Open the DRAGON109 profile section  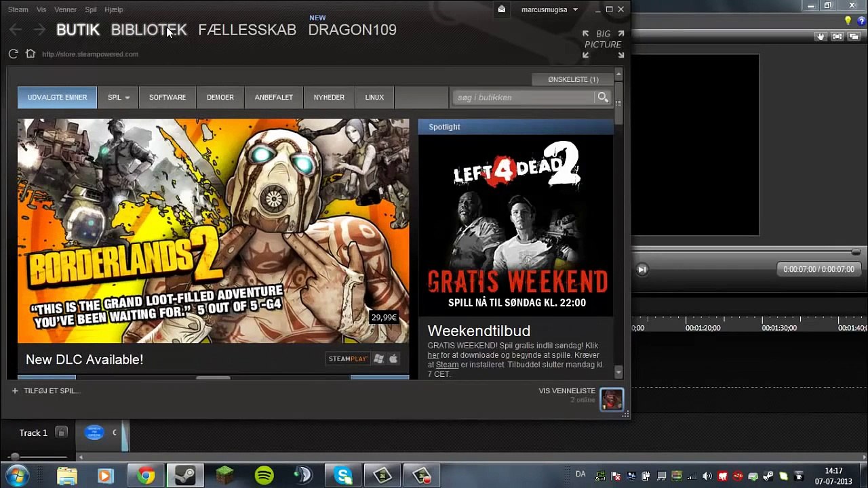coord(352,30)
